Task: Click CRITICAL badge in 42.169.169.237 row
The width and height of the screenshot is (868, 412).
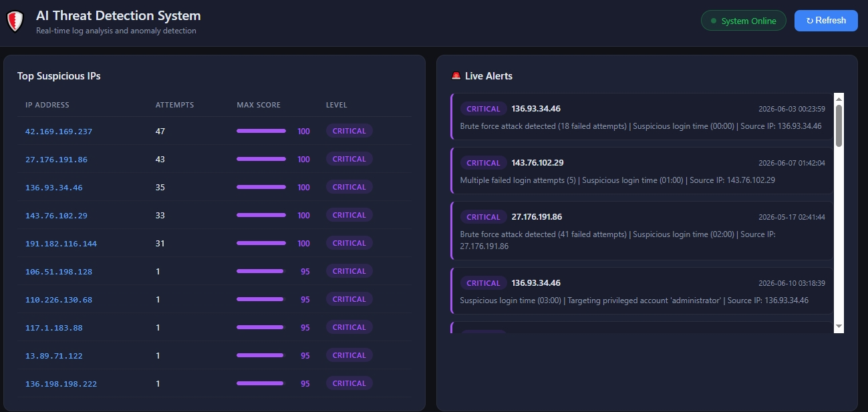Action: coord(349,131)
